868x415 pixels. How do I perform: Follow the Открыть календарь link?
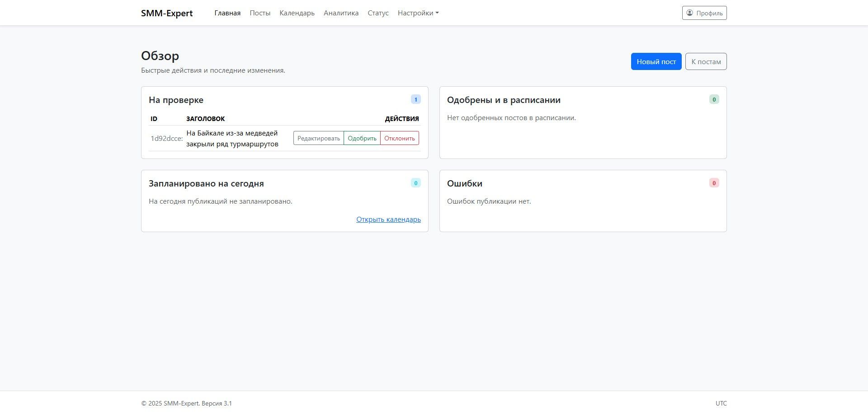tap(388, 219)
